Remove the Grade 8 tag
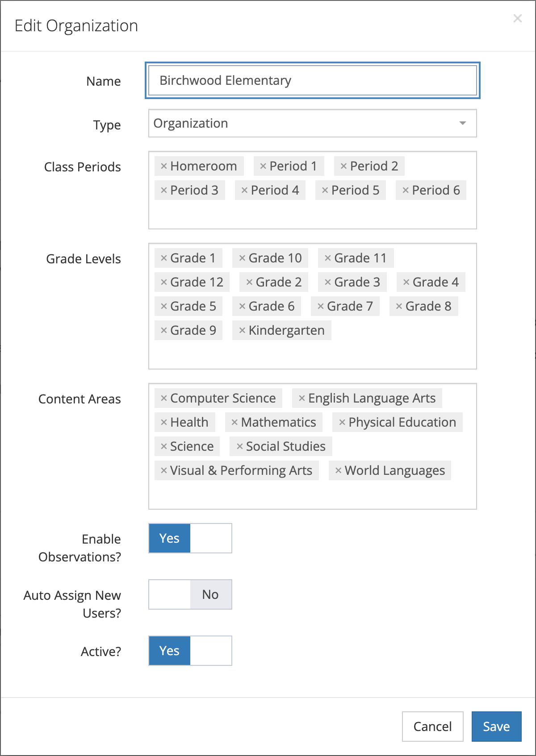The image size is (536, 756). point(399,307)
